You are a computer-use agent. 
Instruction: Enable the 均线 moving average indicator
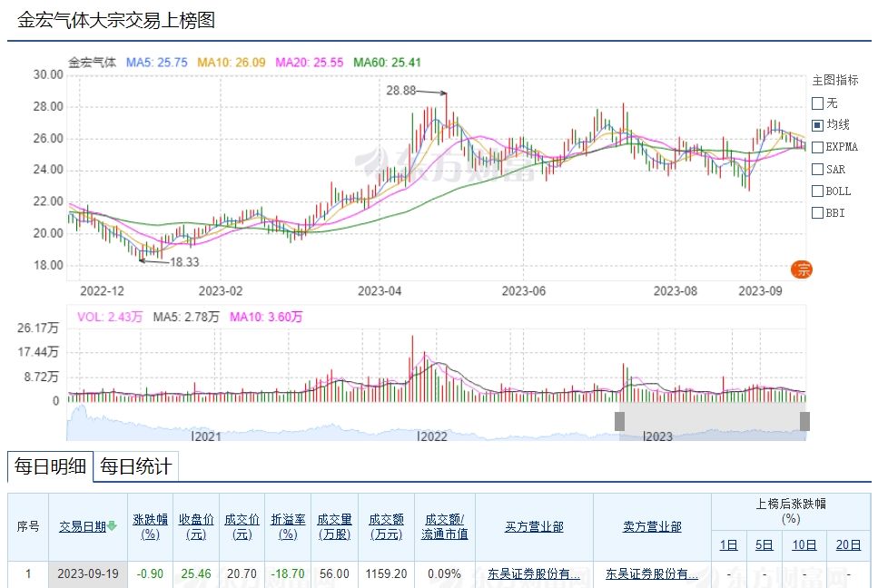[817, 124]
